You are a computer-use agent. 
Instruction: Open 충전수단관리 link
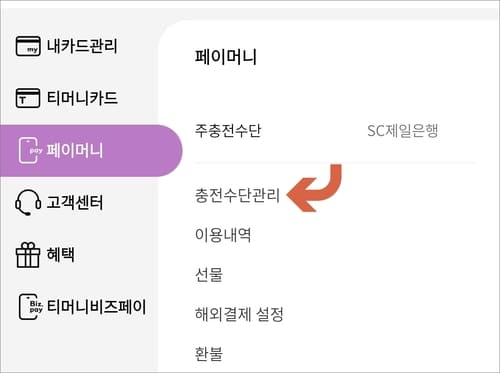[237, 195]
